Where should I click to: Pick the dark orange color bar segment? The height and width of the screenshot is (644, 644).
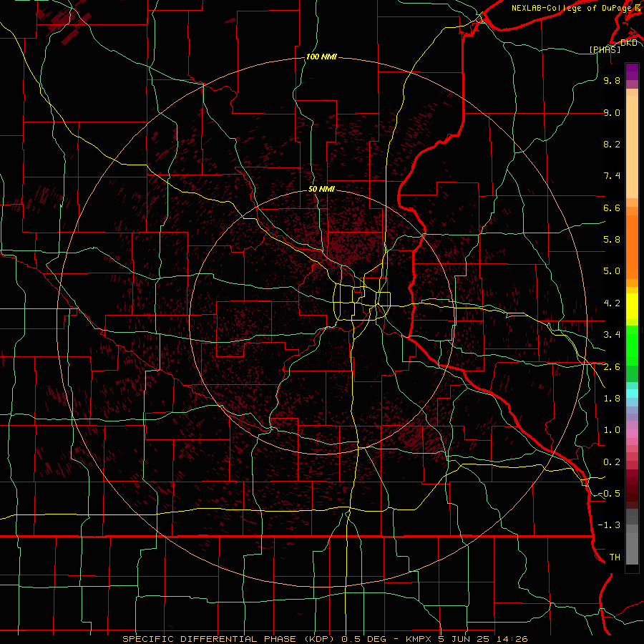tap(632, 248)
